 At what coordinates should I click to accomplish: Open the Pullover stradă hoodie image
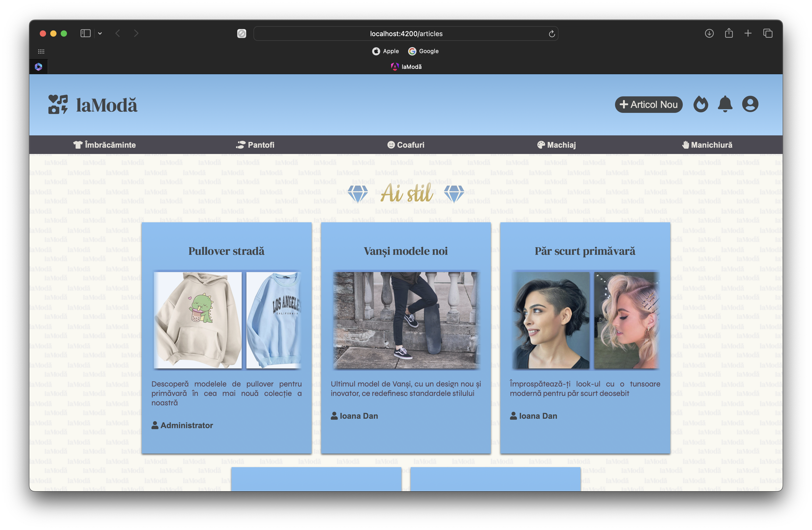[198, 320]
